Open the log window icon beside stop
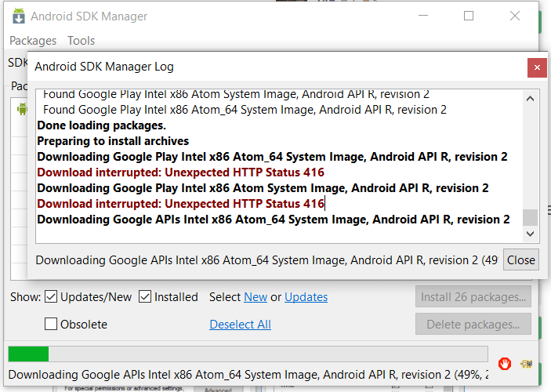 [x=527, y=364]
